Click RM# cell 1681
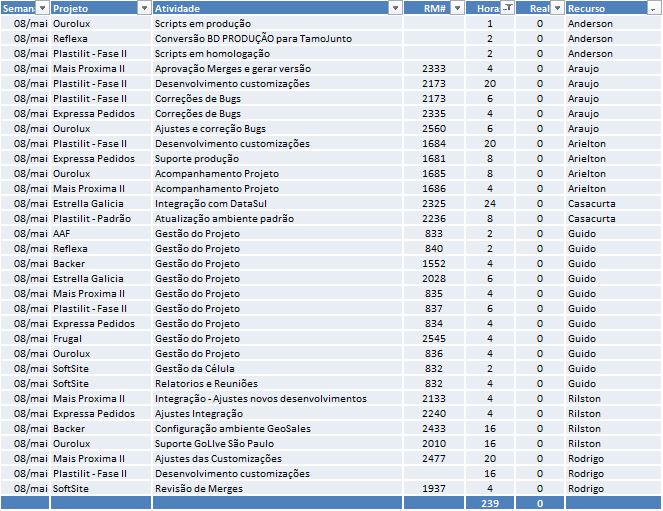This screenshot has height=511, width=663. (434, 158)
